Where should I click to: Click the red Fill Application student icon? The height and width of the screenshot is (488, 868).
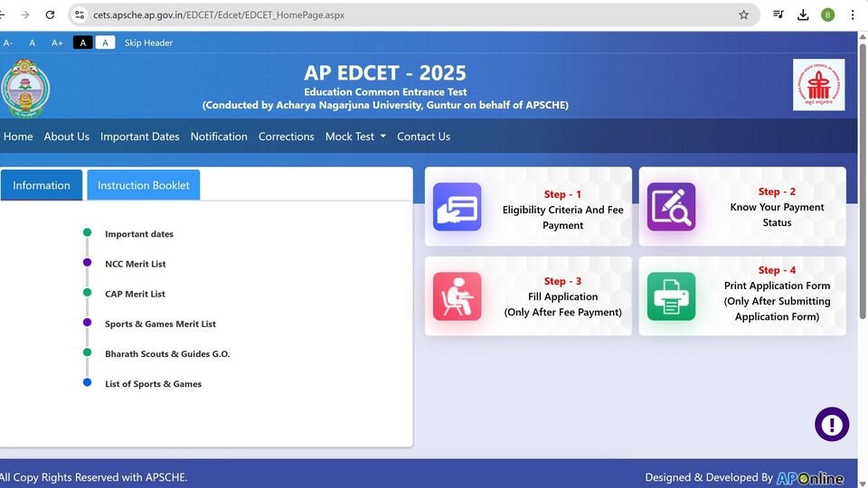point(457,296)
